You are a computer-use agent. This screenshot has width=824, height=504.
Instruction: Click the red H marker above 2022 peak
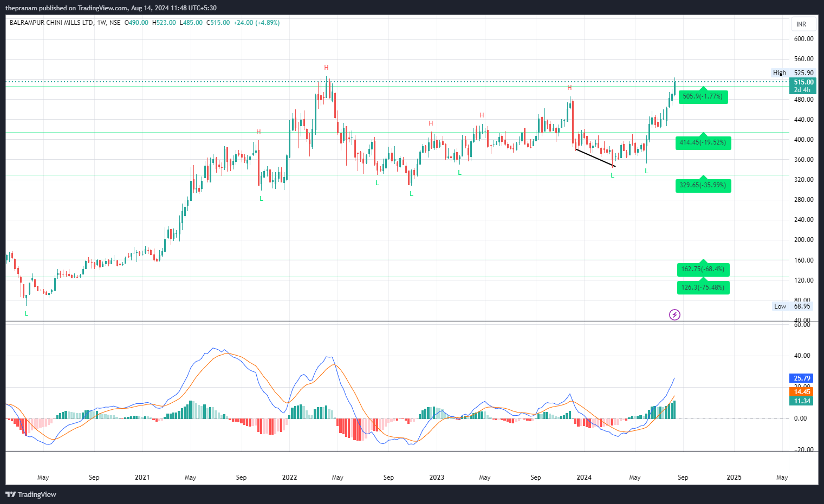[326, 68]
